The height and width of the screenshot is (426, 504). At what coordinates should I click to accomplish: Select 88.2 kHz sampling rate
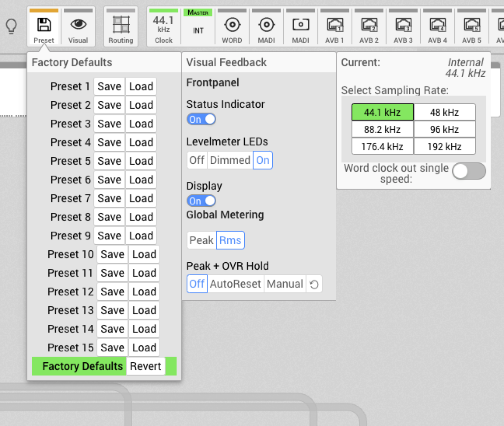pos(383,129)
